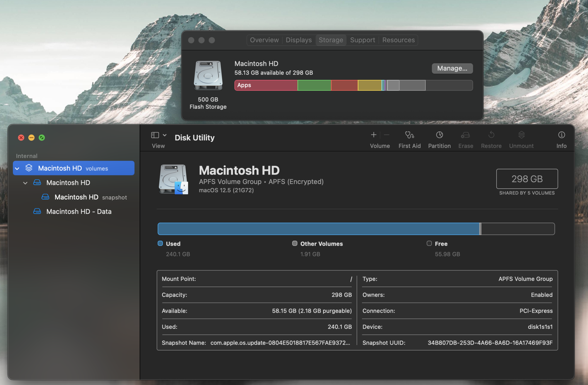This screenshot has height=385, width=588.
Task: Click the green zoom button of Disk Utility
Action: click(42, 138)
